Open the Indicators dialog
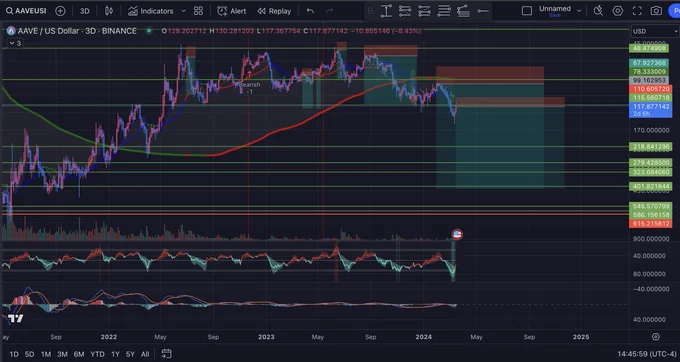 pos(150,11)
